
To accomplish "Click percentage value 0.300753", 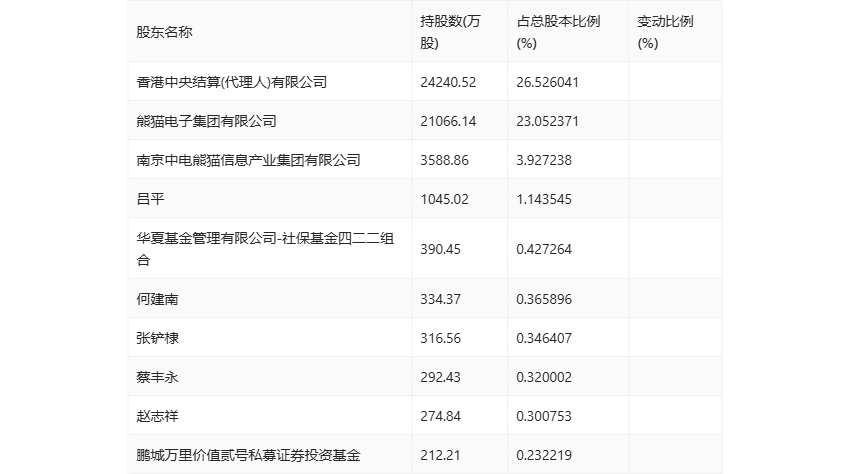I will point(544,416).
